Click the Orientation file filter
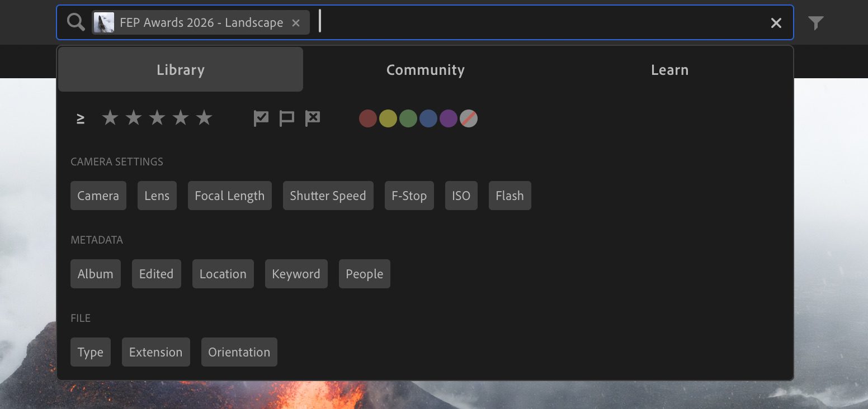This screenshot has height=409, width=868. coord(239,352)
